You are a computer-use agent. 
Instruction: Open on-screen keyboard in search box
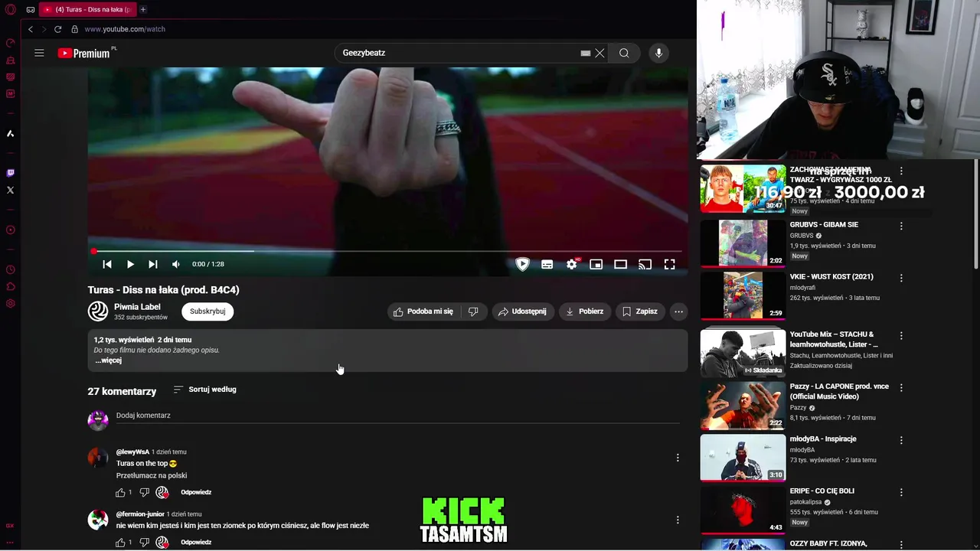(x=585, y=53)
